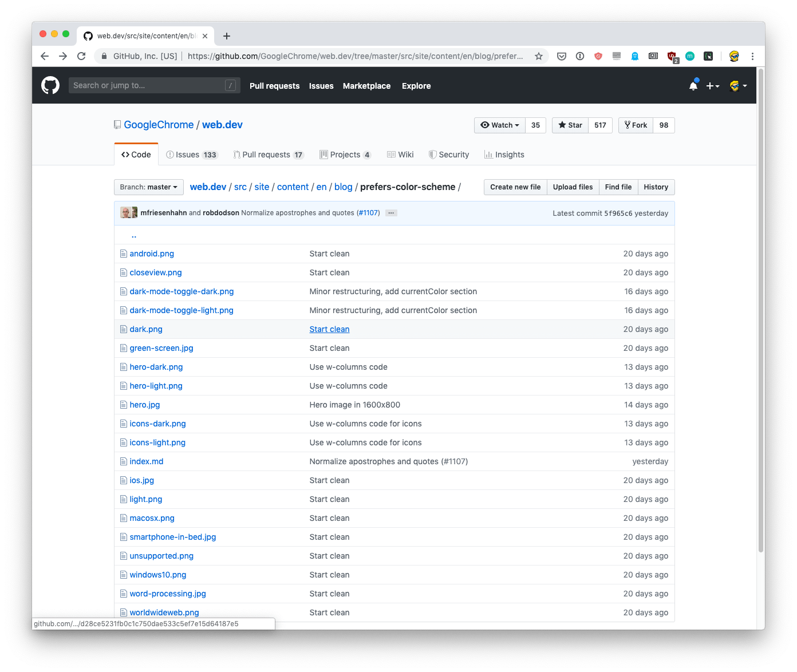This screenshot has width=797, height=672.
Task: Open the create new dropdown beside the bell
Action: (x=713, y=85)
